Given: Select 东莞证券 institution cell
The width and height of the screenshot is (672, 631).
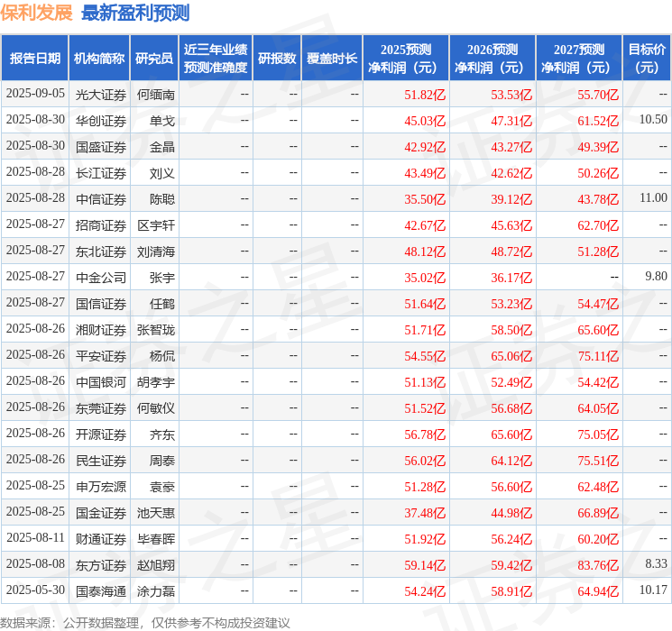Looking at the screenshot, I should click(x=101, y=408).
